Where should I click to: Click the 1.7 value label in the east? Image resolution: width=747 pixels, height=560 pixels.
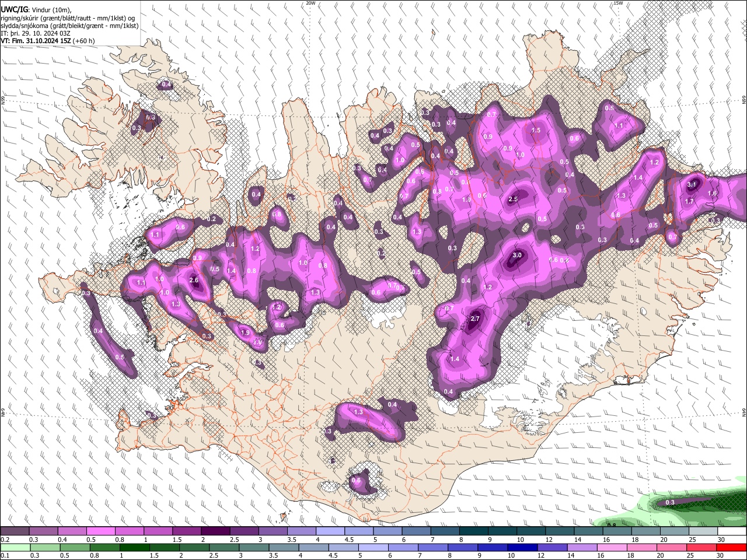689,202
